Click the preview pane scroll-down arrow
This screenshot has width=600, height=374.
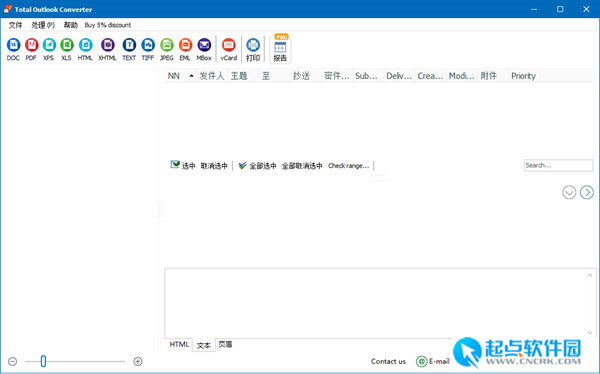click(590, 332)
